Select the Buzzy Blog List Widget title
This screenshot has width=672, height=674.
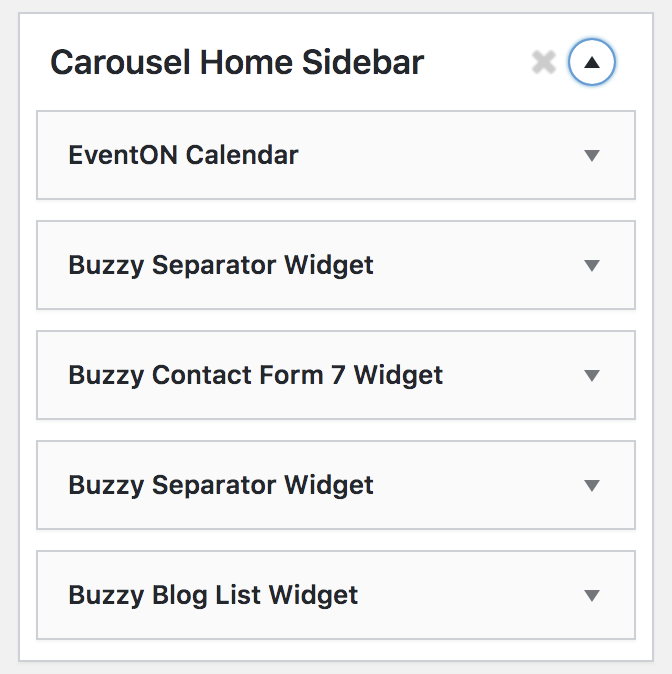pyautogui.click(x=213, y=595)
